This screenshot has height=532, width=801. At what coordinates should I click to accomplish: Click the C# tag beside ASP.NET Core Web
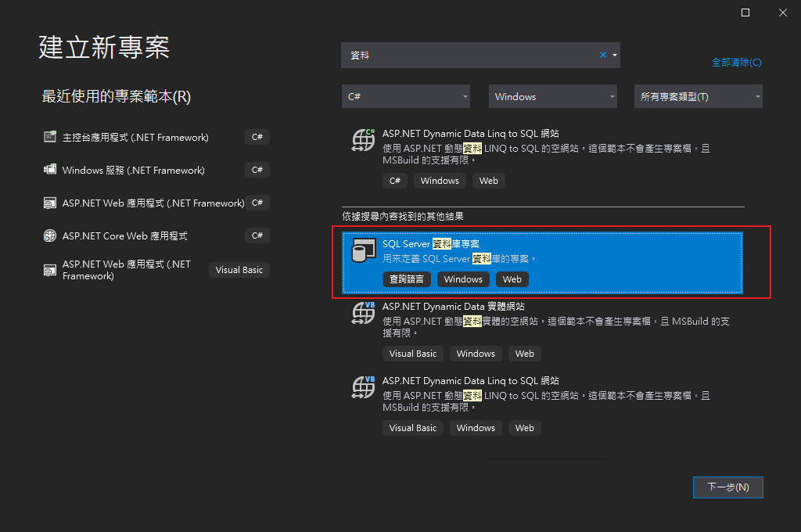pos(257,235)
